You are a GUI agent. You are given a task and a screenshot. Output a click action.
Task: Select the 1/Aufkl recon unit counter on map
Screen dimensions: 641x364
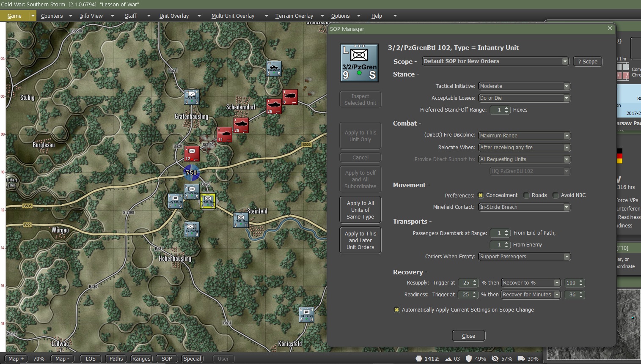(274, 69)
